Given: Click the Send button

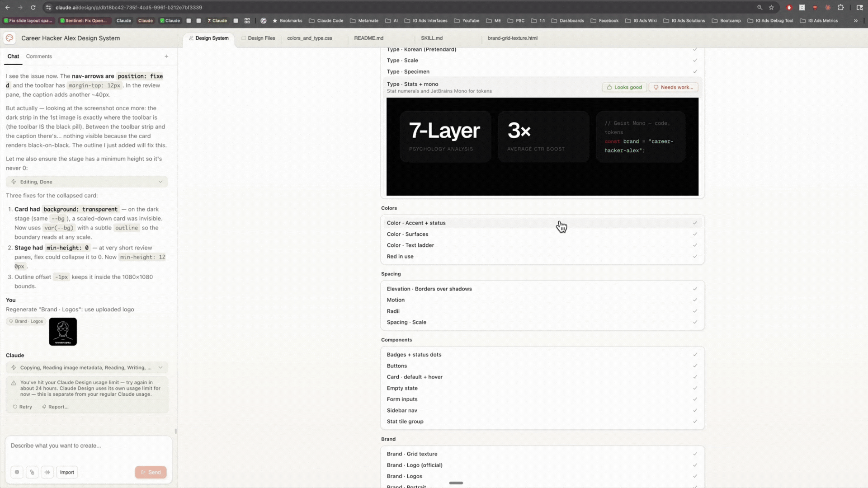Looking at the screenshot, I should click(151, 472).
